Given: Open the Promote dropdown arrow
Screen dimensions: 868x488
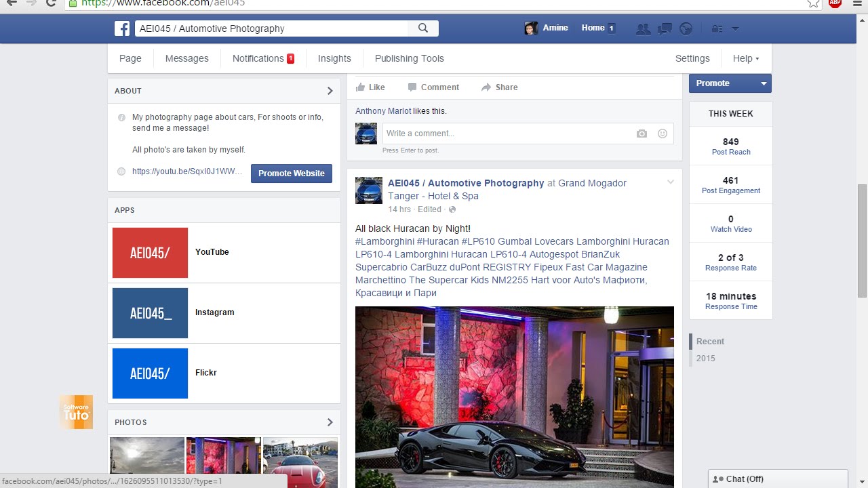Looking at the screenshot, I should [764, 83].
